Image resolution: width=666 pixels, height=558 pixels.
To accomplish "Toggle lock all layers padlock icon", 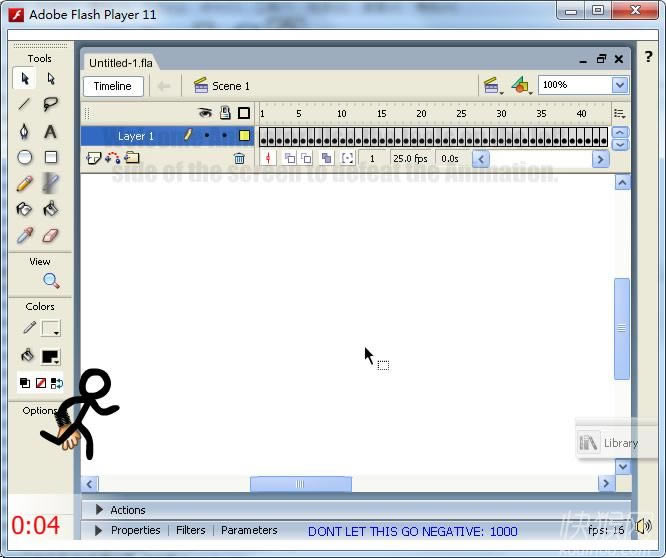I will [225, 113].
